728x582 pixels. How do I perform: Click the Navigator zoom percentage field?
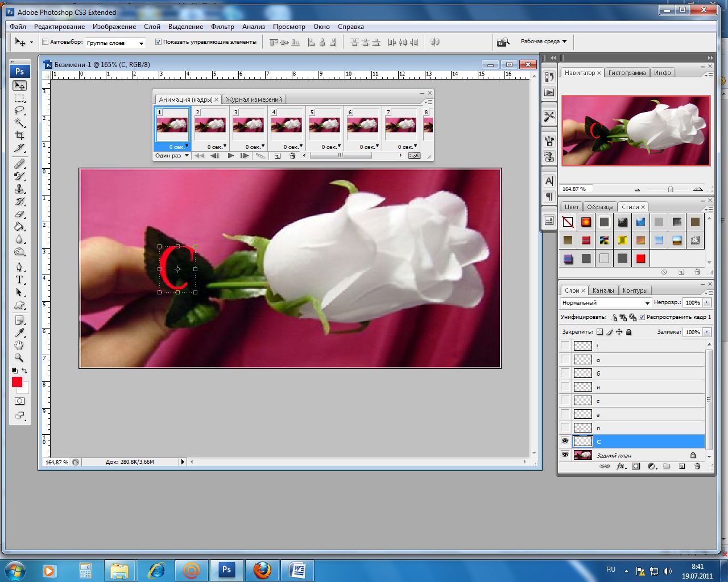tap(576, 189)
